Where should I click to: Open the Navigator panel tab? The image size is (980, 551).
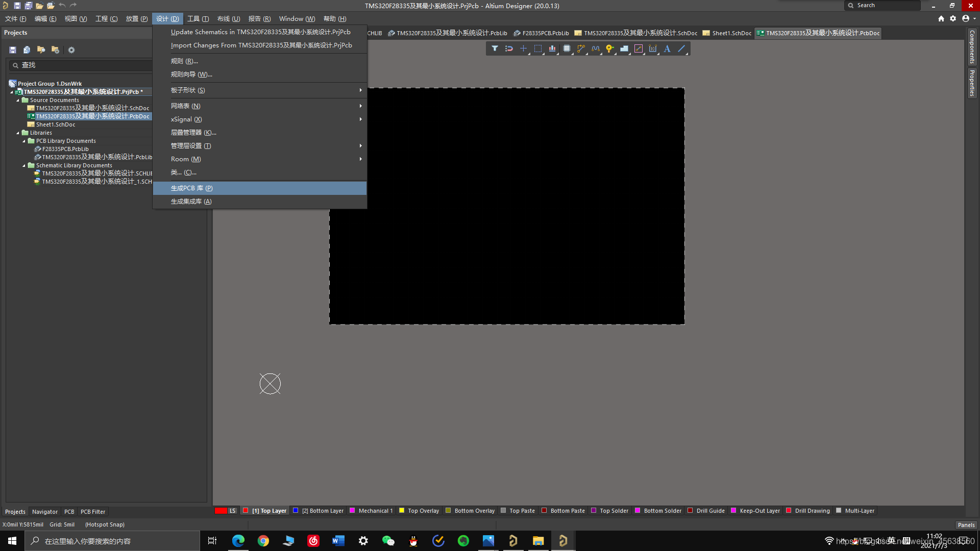coord(45,512)
